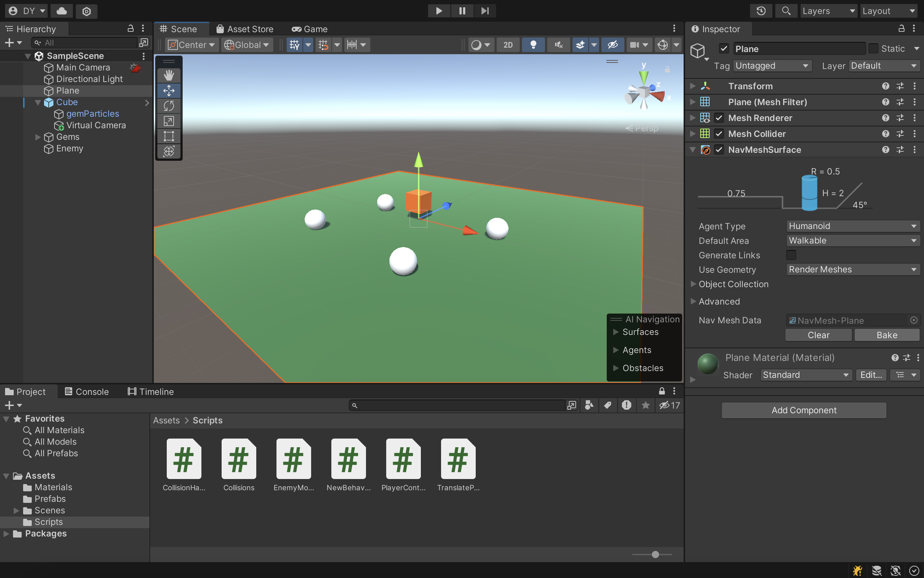This screenshot has height=578, width=924.
Task: Click the global search magnifier icon
Action: (x=786, y=11)
